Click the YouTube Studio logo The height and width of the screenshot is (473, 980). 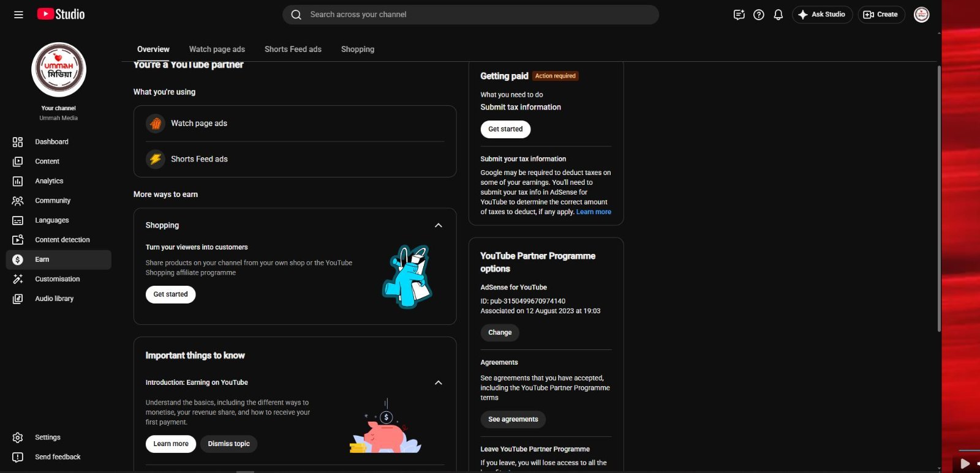61,14
